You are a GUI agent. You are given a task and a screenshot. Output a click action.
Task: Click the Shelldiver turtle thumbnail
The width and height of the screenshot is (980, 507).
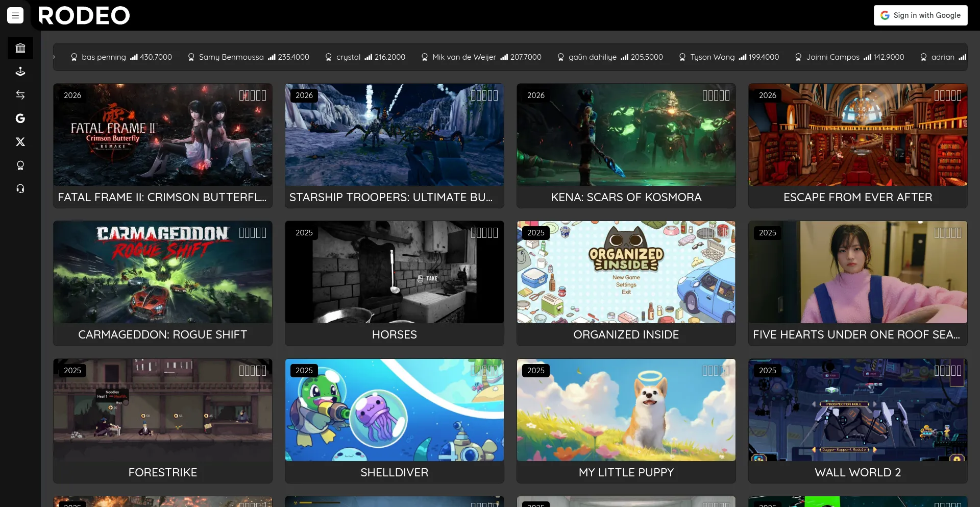click(x=395, y=410)
